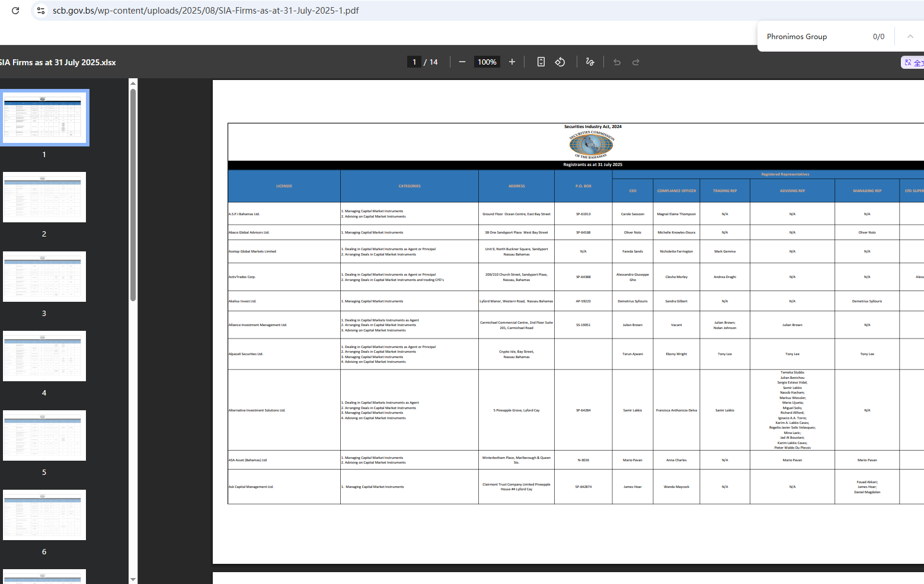Image resolution: width=924 pixels, height=584 pixels.
Task: Click compliance officer Wanda Maycock
Action: point(676,487)
